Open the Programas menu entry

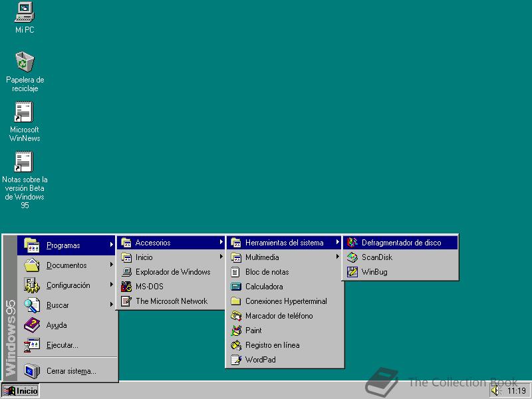(x=66, y=245)
